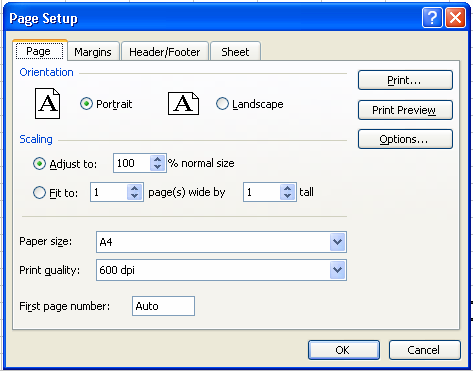The width and height of the screenshot is (473, 371).
Task: Click the First page number field
Action: 163,306
